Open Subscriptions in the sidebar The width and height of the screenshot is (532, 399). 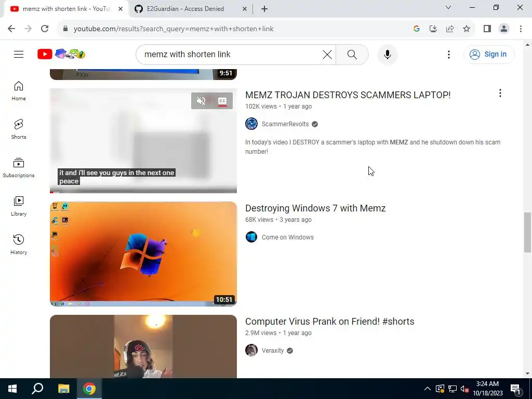(19, 168)
